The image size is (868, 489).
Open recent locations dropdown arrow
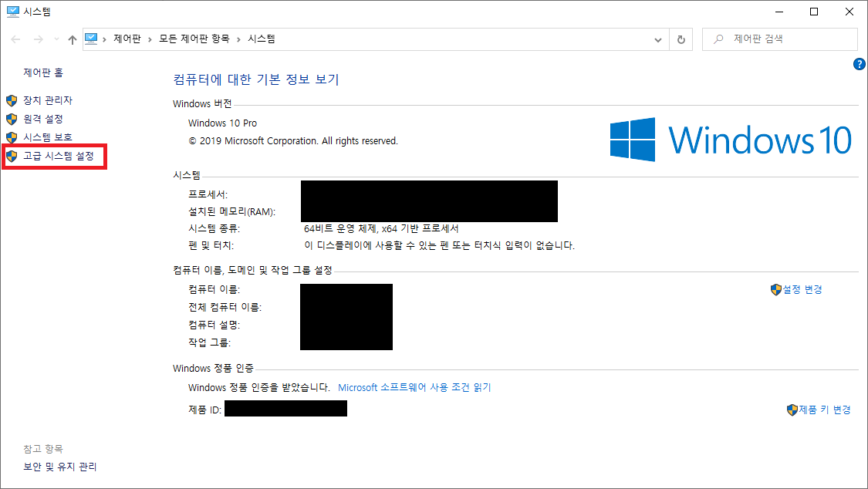(x=56, y=39)
